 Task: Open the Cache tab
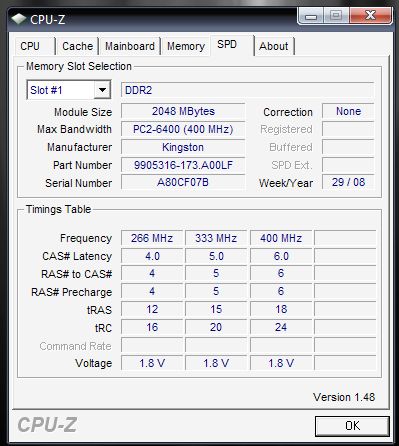[77, 46]
